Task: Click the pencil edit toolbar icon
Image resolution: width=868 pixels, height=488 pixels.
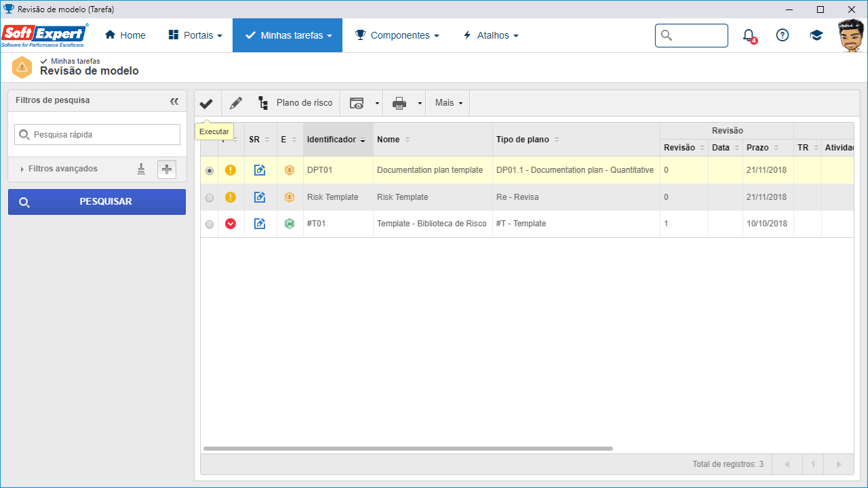Action: (236, 104)
